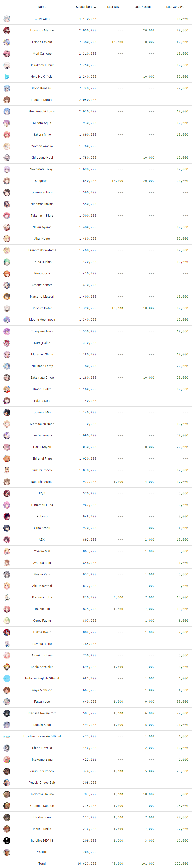Click Juufuutei Raden's avatar thumbnail
Image resolution: width=192 pixels, height=868 pixels.
[x=7, y=771]
